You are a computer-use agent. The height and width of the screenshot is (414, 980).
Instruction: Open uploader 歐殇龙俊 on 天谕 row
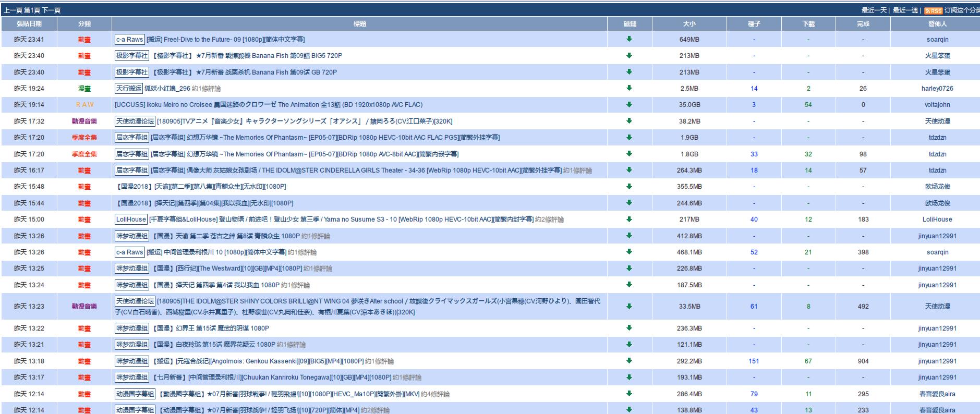(x=937, y=186)
